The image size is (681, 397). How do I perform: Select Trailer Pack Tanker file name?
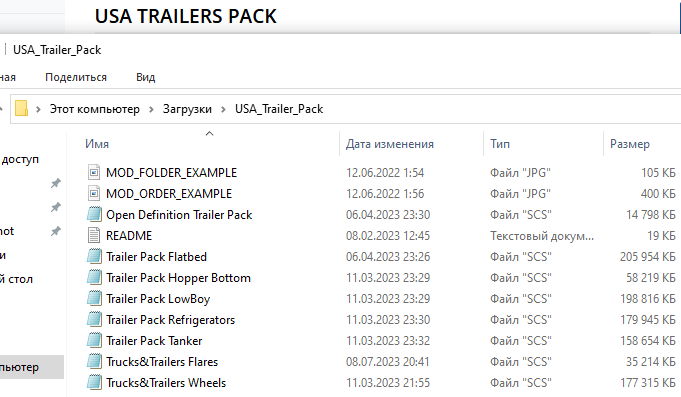(154, 341)
